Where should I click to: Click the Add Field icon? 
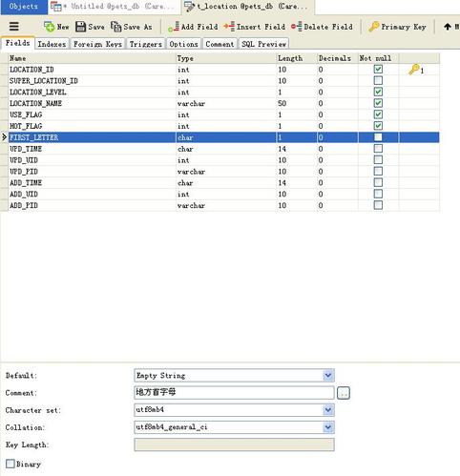174,27
